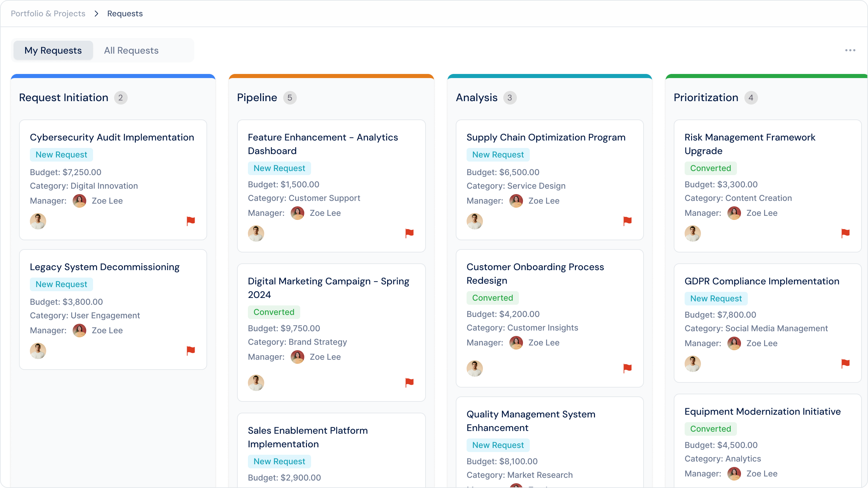Open the Supply Chain Optimization Program request

pyautogui.click(x=546, y=137)
